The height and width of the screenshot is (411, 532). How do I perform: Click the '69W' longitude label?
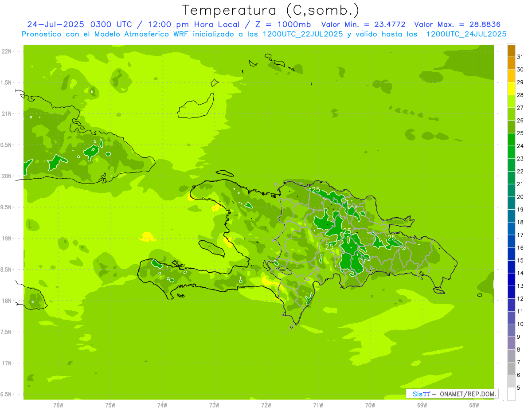[422, 405]
